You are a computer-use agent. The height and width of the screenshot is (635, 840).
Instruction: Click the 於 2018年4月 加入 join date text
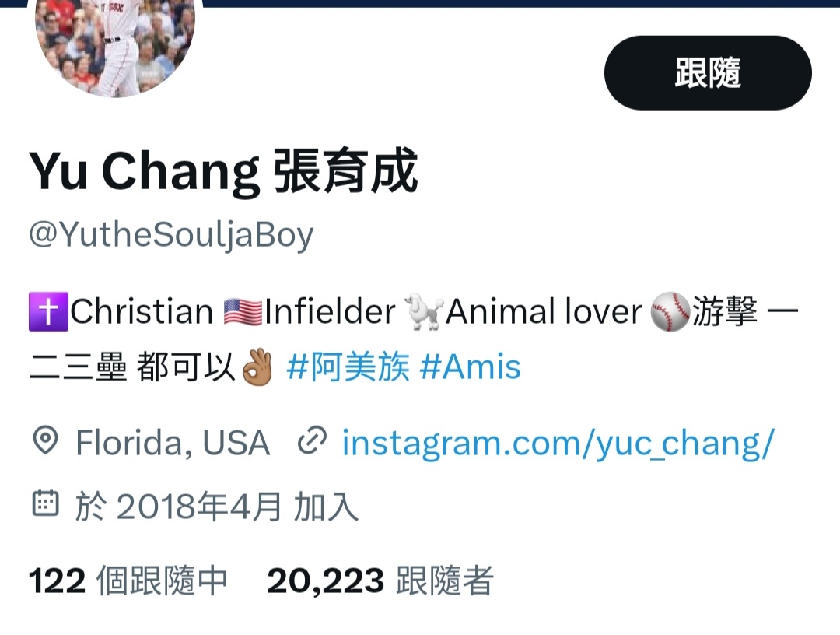[216, 507]
